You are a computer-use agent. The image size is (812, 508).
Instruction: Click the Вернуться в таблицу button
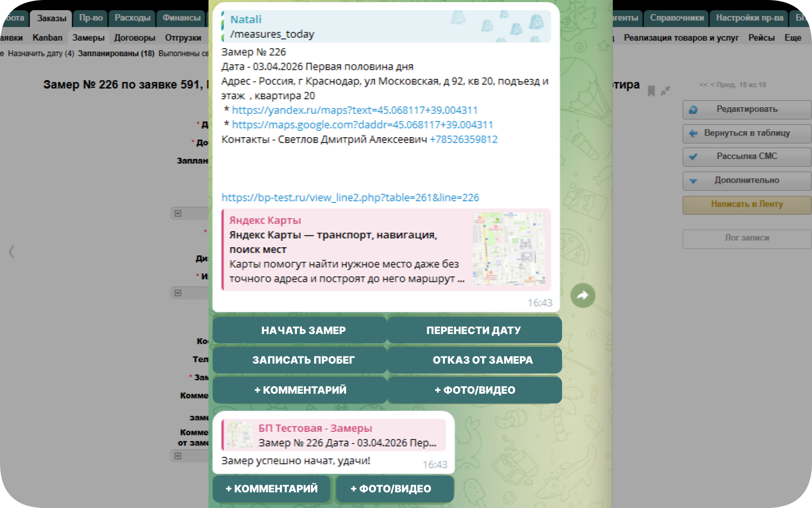coord(746,133)
